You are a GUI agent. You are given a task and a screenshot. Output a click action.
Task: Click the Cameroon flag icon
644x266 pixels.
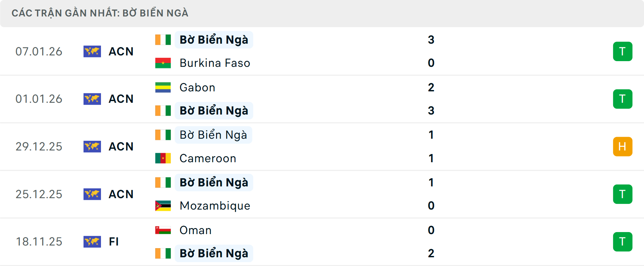point(163,158)
